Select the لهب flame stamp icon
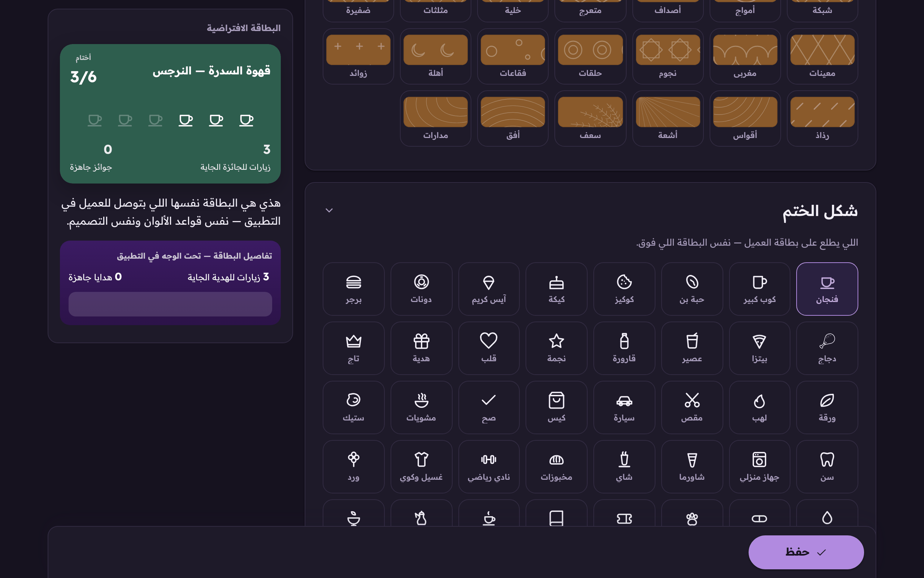 (x=759, y=407)
